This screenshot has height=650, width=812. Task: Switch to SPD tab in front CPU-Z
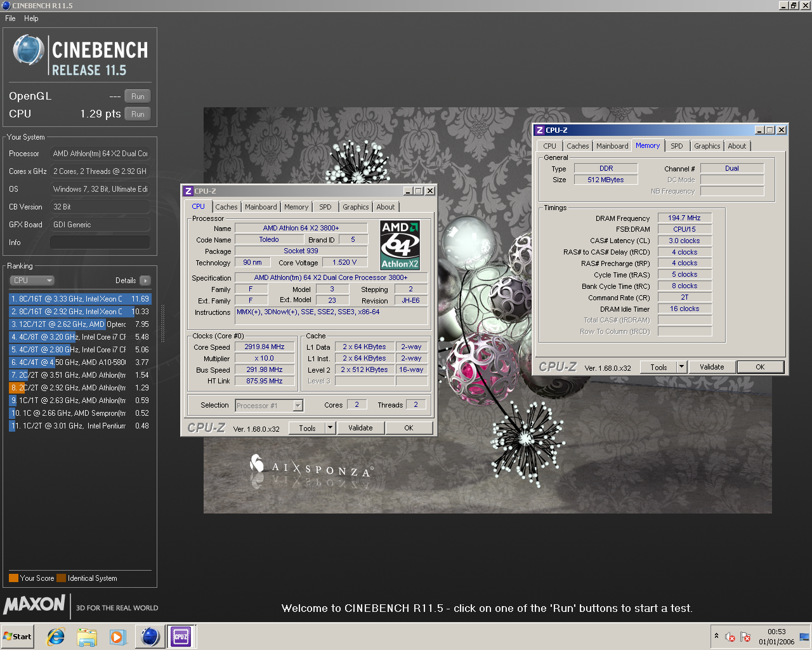[x=325, y=207]
